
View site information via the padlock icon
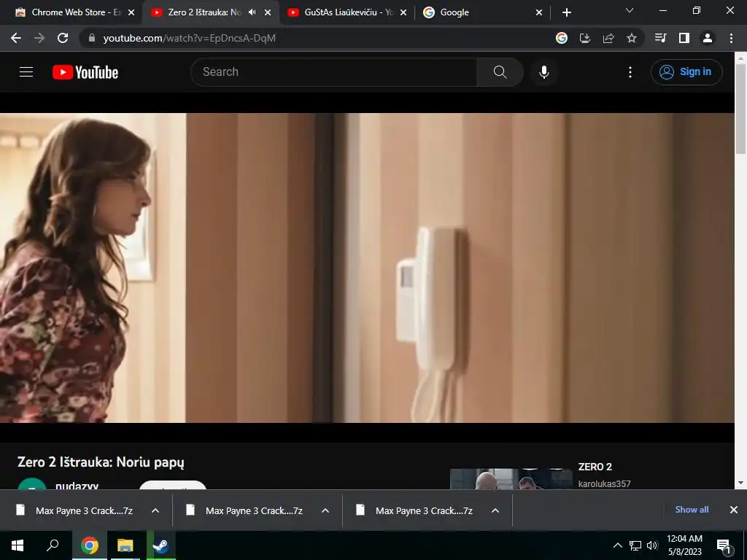(x=92, y=38)
